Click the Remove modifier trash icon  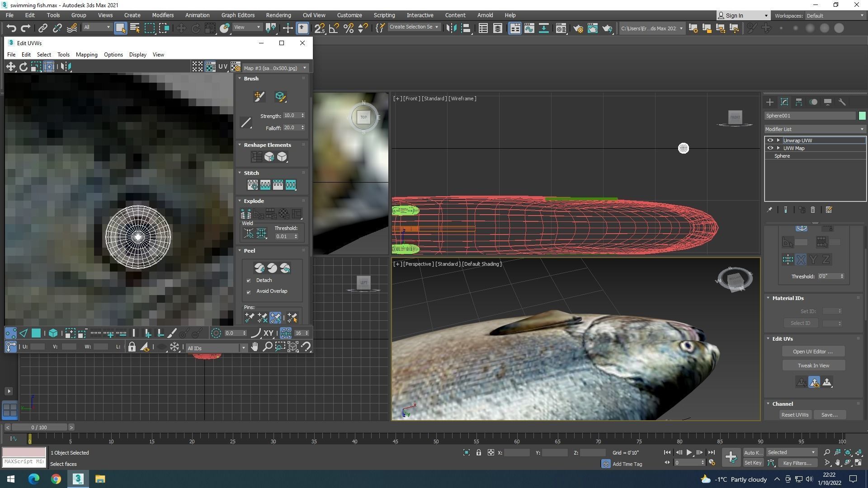coord(812,210)
